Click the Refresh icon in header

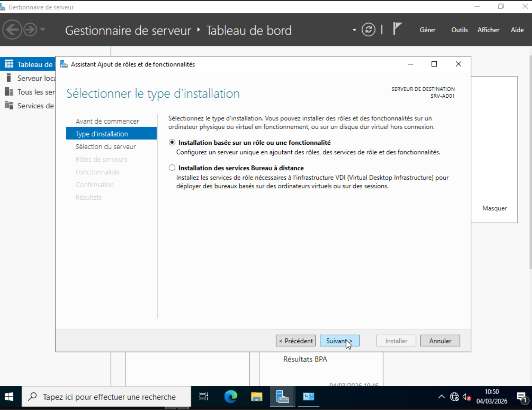(x=368, y=30)
